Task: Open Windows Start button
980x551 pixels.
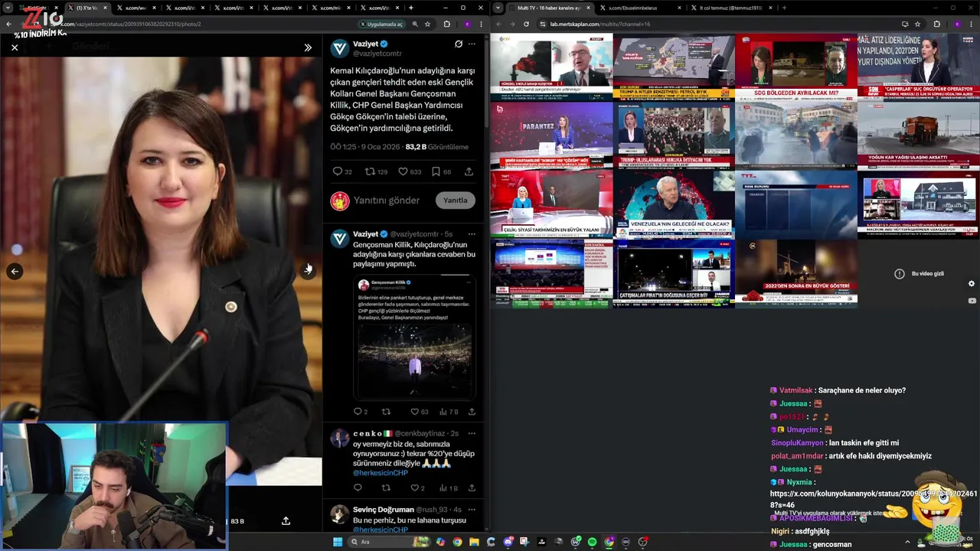Action: tap(337, 542)
